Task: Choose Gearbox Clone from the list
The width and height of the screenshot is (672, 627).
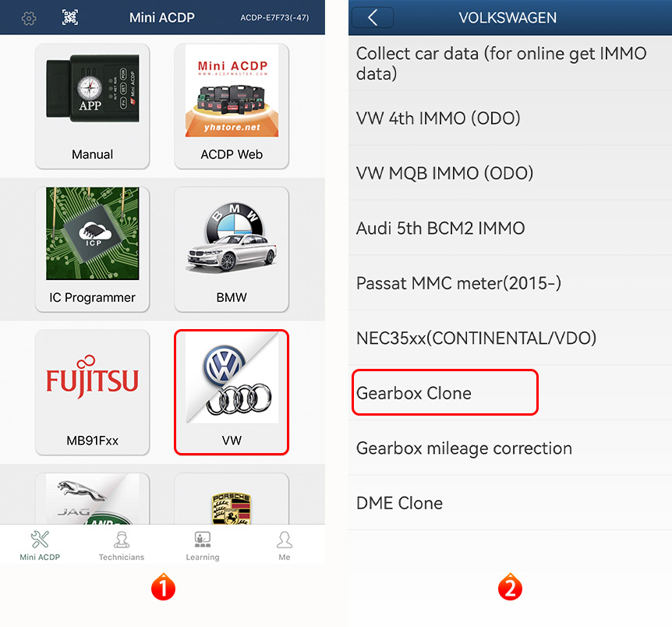Action: tap(510, 392)
